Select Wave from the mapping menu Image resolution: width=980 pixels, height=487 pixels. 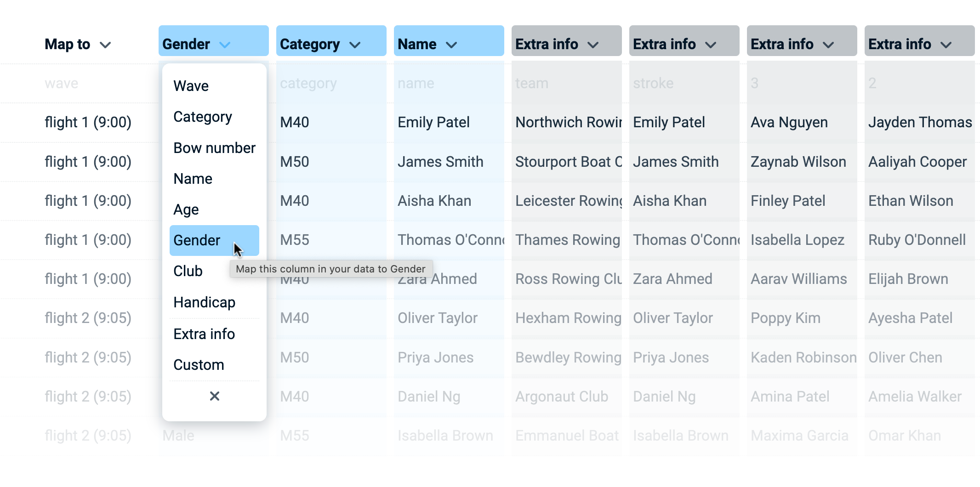click(x=191, y=86)
